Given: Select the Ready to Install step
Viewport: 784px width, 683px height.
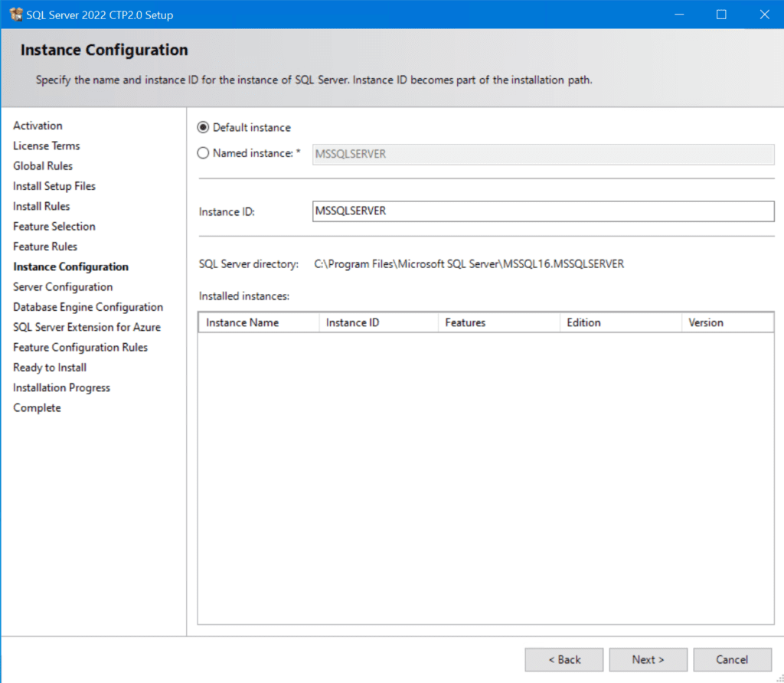Looking at the screenshot, I should tap(50, 368).
